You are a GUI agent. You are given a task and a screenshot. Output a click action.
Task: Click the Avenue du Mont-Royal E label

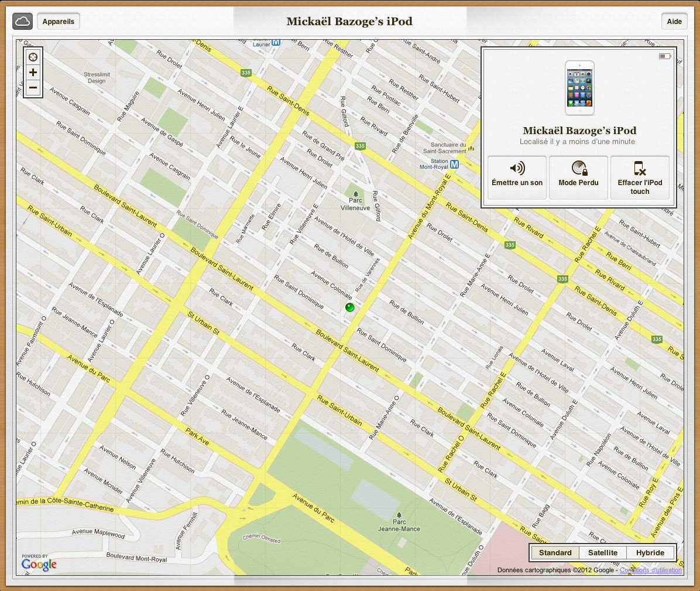[x=430, y=206]
